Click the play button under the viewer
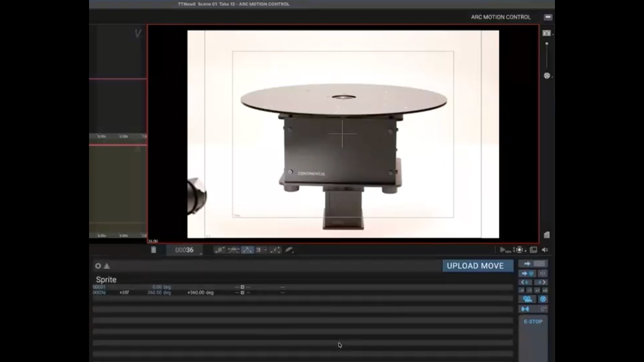644x362 pixels. 503,250
